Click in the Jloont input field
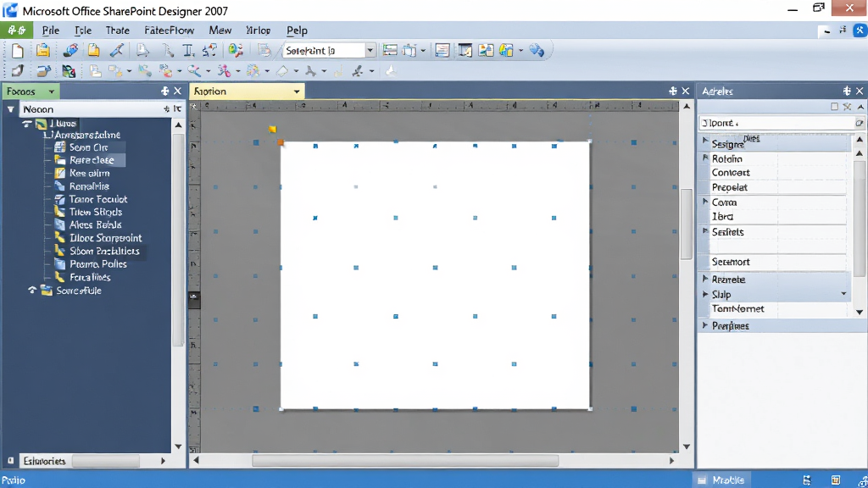This screenshot has width=868, height=488. click(x=776, y=123)
